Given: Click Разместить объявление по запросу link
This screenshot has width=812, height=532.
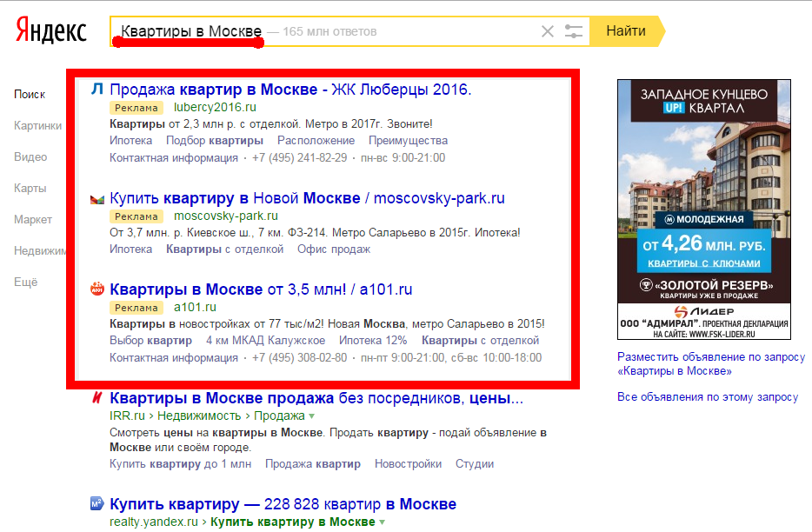Looking at the screenshot, I should [x=711, y=363].
